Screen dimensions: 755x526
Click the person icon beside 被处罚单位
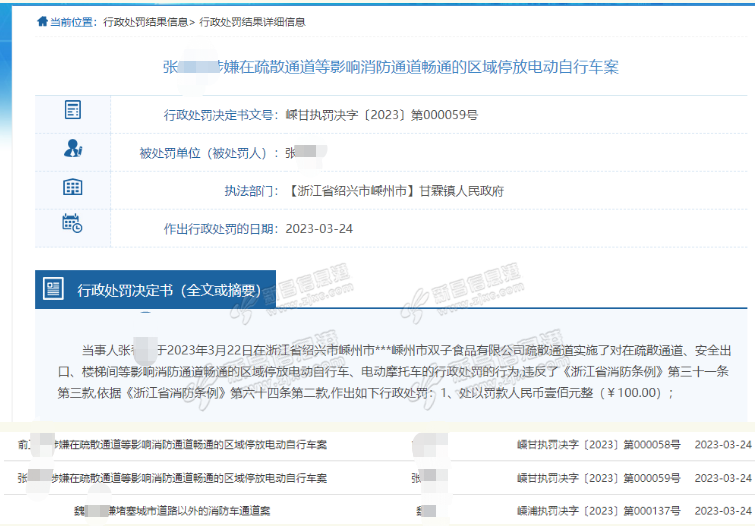72,149
